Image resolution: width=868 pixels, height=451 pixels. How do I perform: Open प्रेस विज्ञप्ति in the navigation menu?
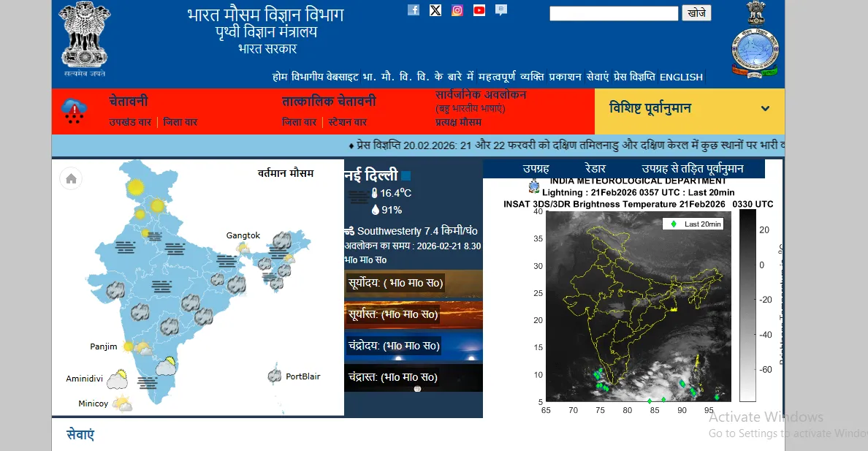634,77
